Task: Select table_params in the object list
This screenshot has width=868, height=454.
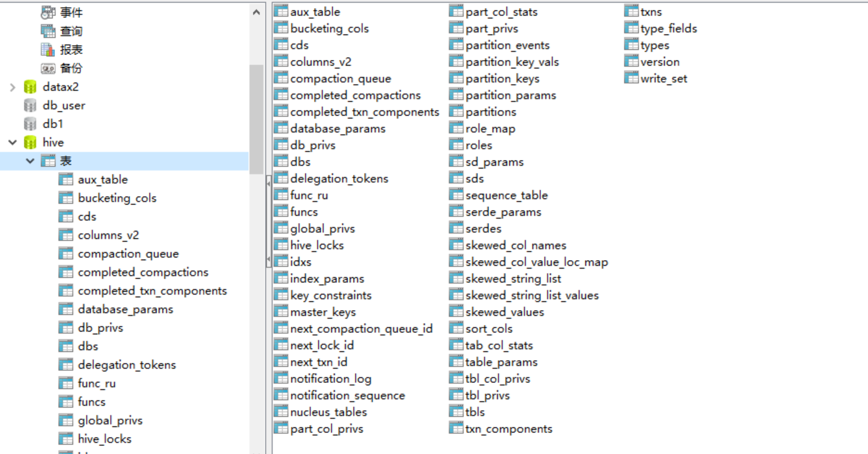Action: pos(501,362)
